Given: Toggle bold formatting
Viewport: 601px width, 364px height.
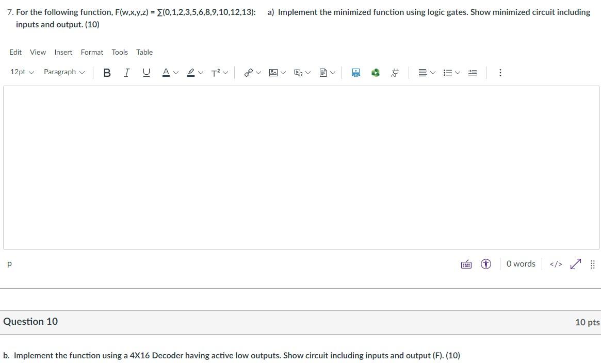Looking at the screenshot, I should coord(107,72).
